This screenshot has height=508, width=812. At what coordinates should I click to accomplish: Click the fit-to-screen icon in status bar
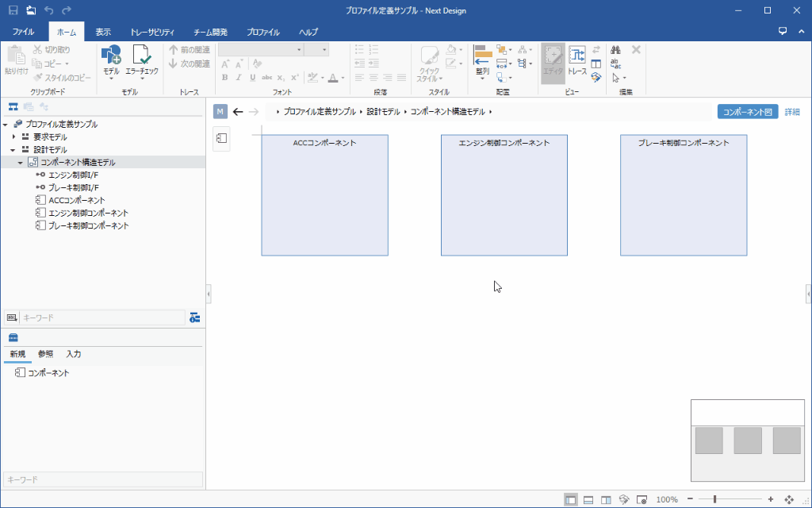pos(789,499)
